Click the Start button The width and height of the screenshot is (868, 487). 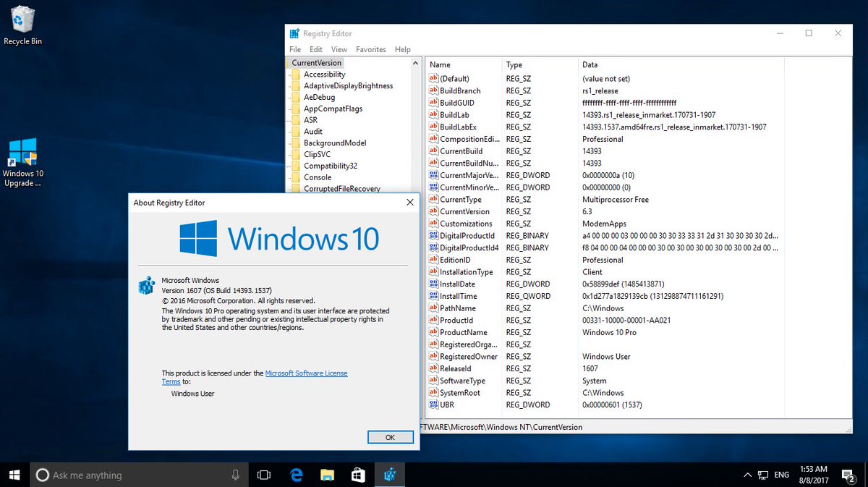[14, 474]
